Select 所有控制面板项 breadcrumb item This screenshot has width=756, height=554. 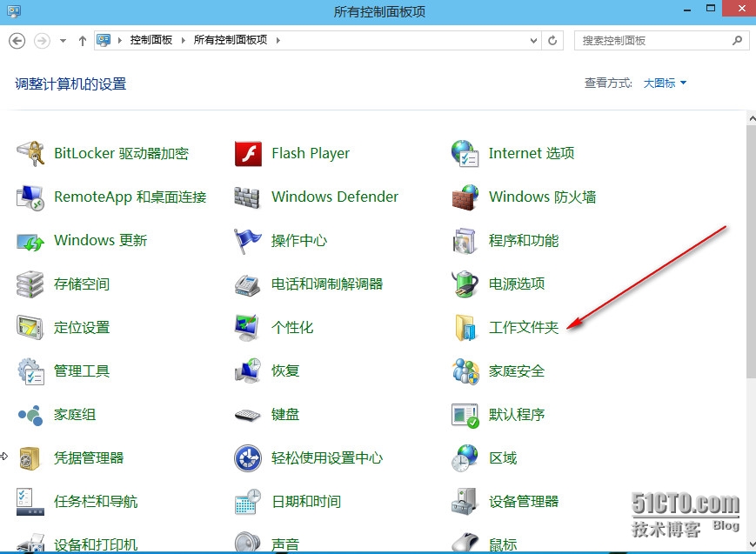[x=231, y=40]
